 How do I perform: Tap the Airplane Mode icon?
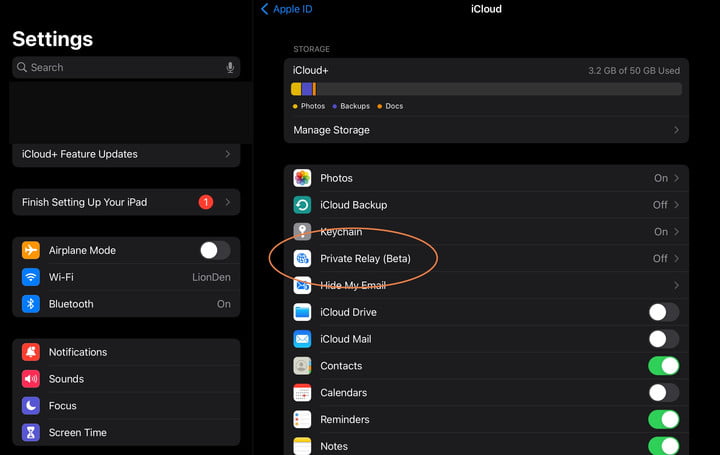[x=31, y=250]
